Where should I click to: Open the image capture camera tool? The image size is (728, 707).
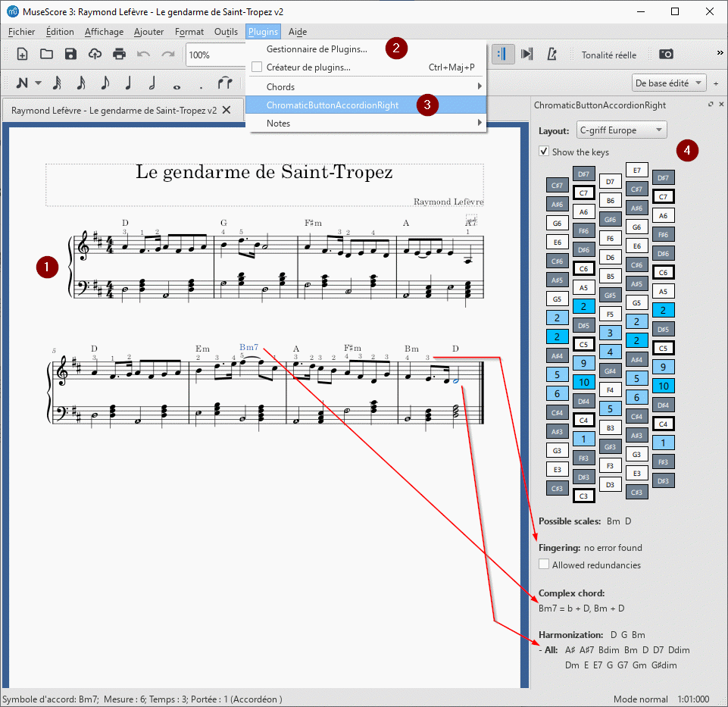(x=667, y=54)
